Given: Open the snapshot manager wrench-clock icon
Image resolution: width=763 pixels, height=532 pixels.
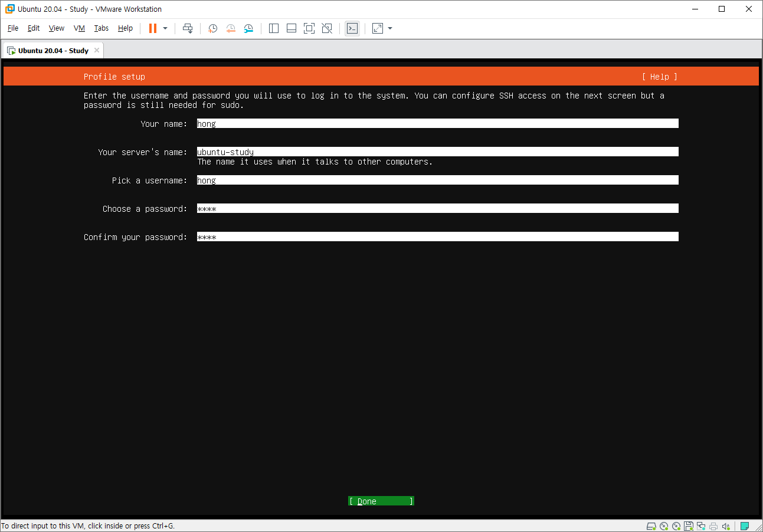Looking at the screenshot, I should (248, 28).
